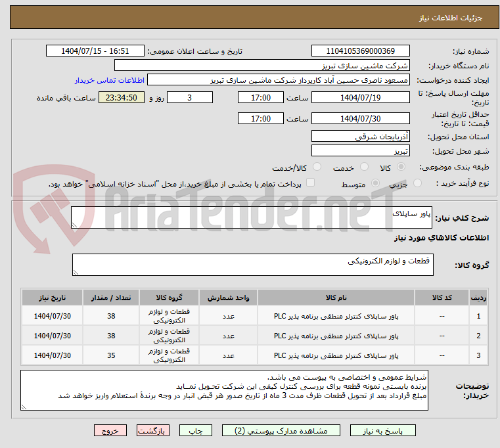Click the province field آذربایجان شرقی

360,136
